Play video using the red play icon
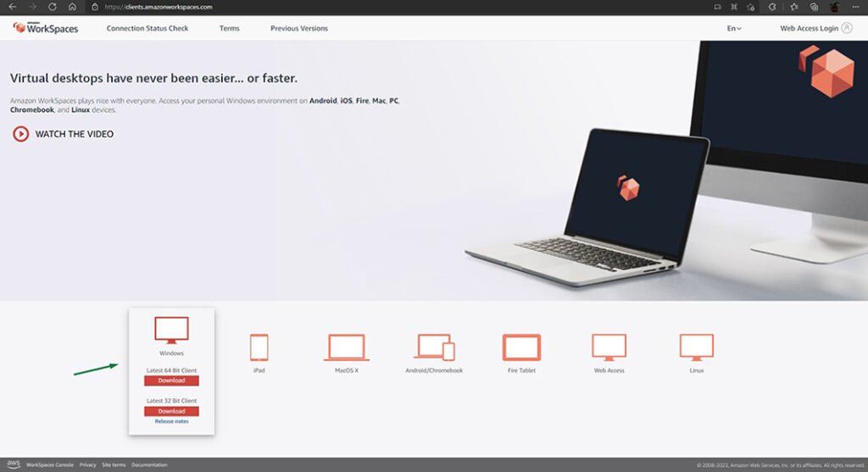Viewport: 868px width, 472px height. [x=20, y=134]
